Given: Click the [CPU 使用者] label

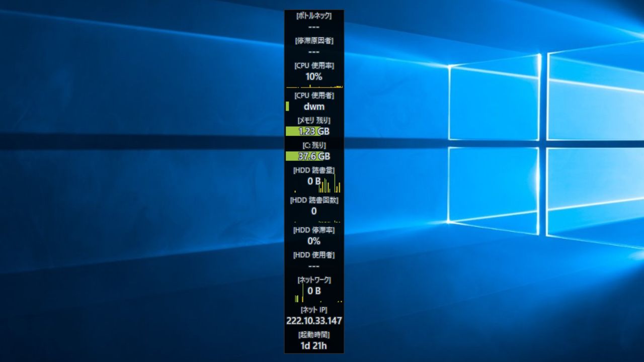Looking at the screenshot, I should point(314,95).
